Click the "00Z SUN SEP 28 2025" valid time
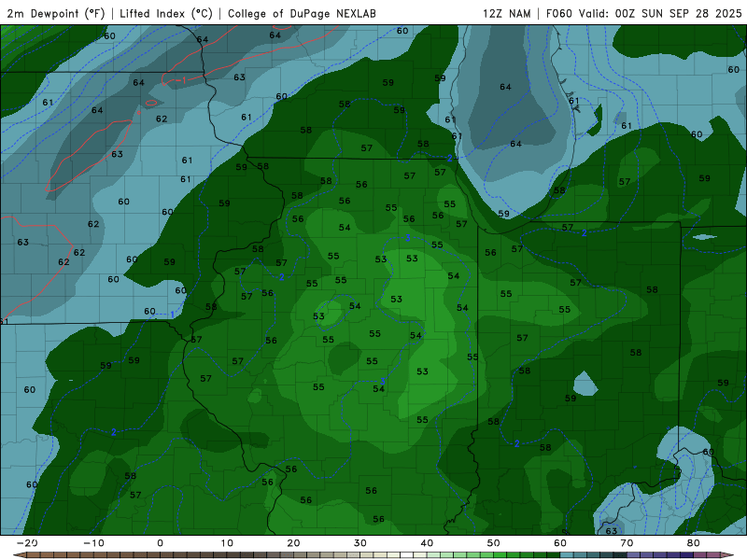Viewport: 747px width, 560px height. (x=679, y=13)
